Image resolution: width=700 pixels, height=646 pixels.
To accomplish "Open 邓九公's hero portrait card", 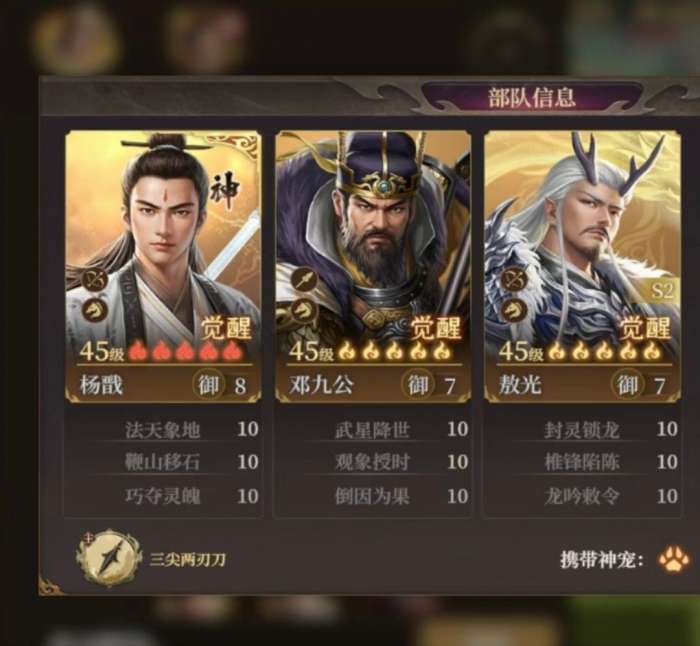I will [x=373, y=267].
